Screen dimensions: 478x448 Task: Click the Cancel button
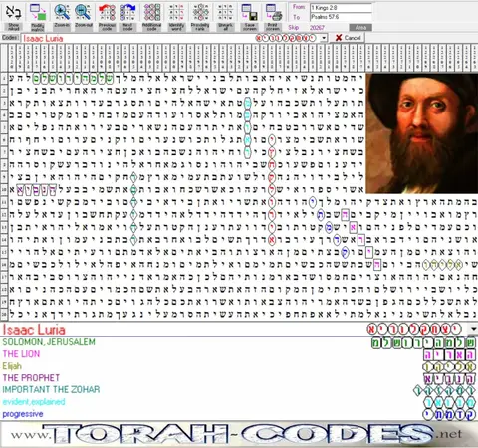tap(348, 38)
